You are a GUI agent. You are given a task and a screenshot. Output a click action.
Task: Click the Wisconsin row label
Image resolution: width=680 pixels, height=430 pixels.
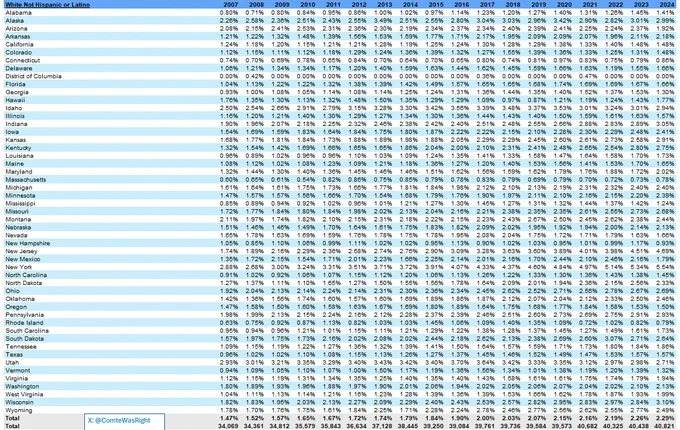[19, 402]
